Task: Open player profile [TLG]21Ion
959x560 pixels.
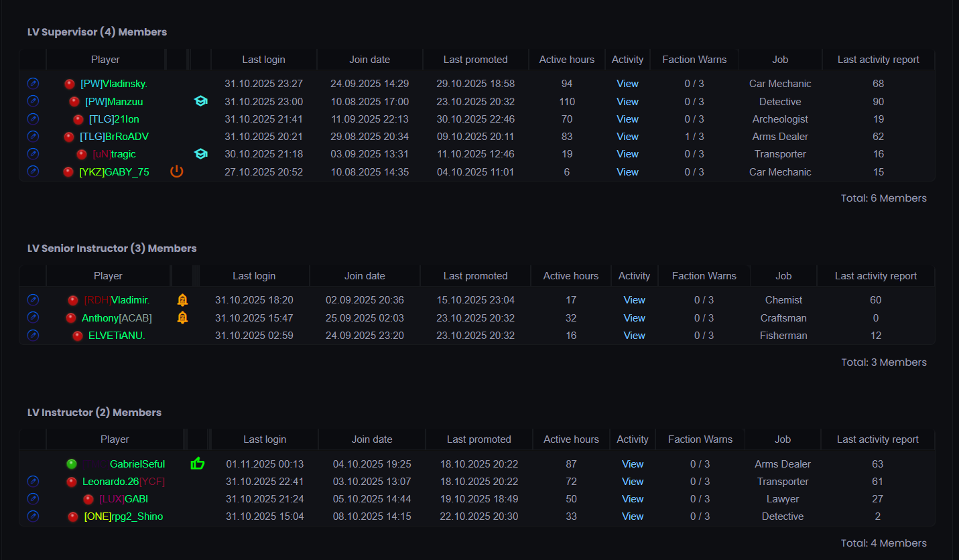Action: (115, 119)
